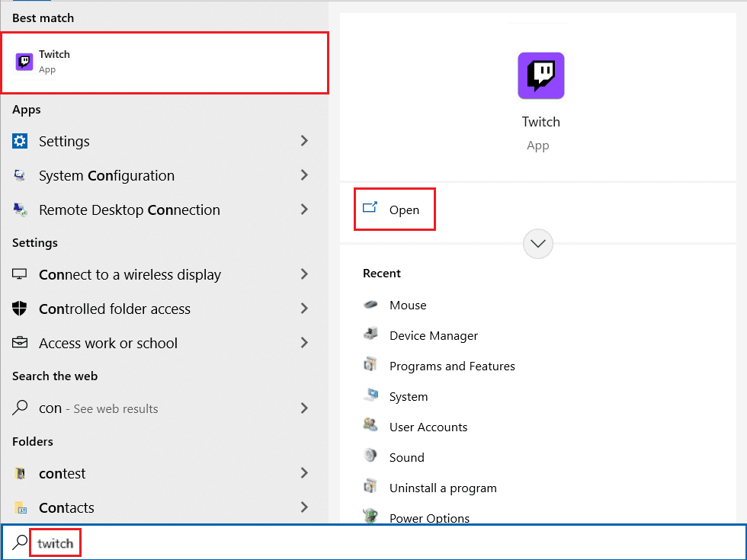Click the Controlled folder access shield icon

tap(20, 309)
